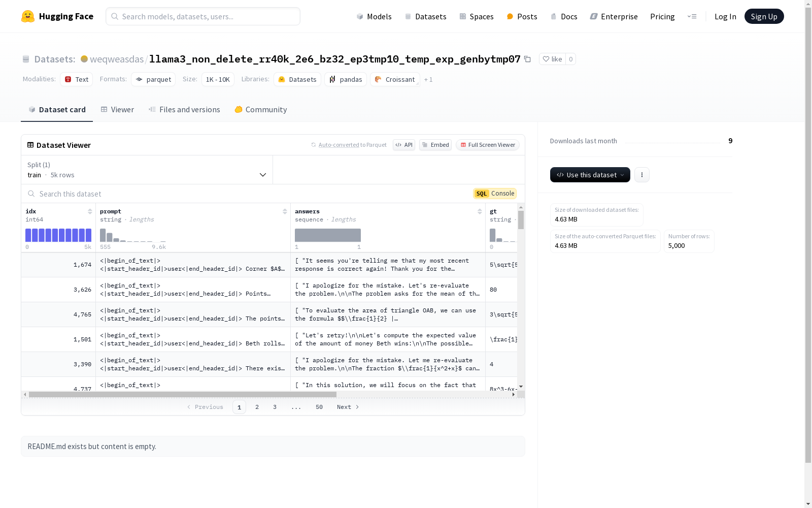This screenshot has height=508, width=812.
Task: Click the prompt lengths histogram
Action: (133, 235)
